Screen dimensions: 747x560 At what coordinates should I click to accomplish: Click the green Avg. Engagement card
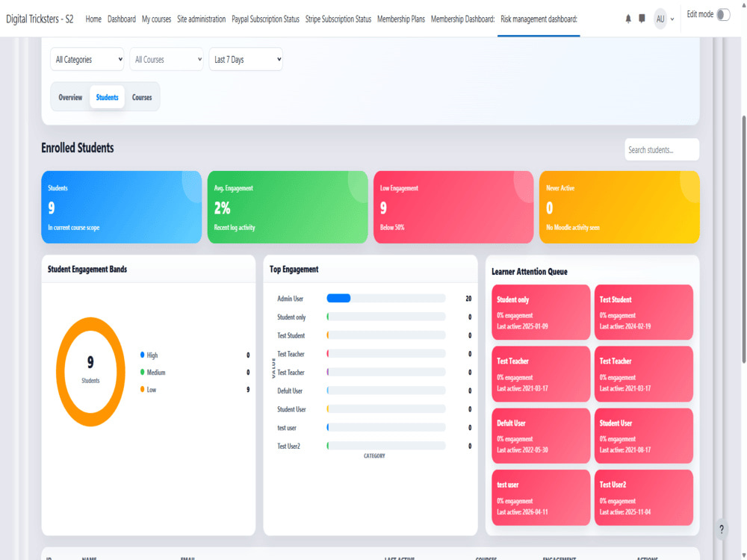pyautogui.click(x=288, y=207)
